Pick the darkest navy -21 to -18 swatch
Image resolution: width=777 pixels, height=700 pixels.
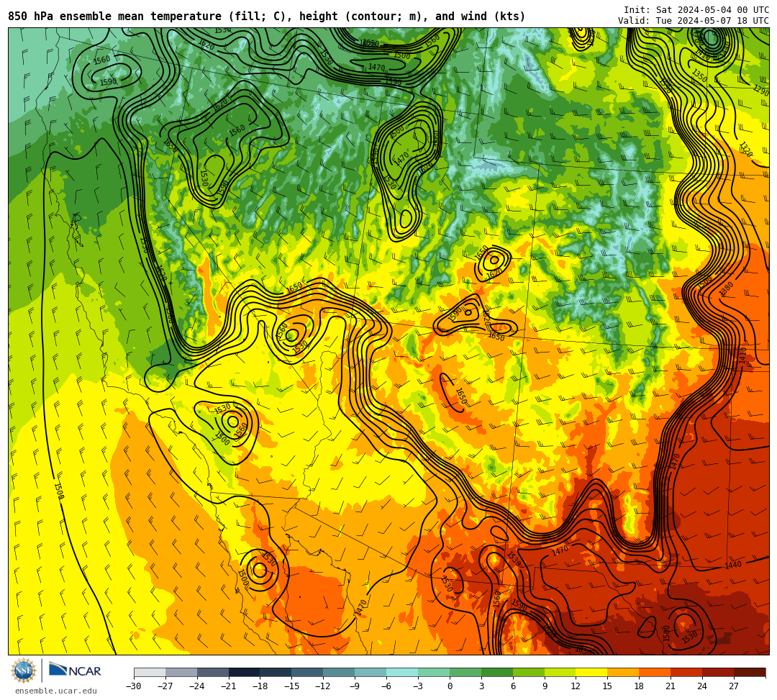tap(245, 672)
